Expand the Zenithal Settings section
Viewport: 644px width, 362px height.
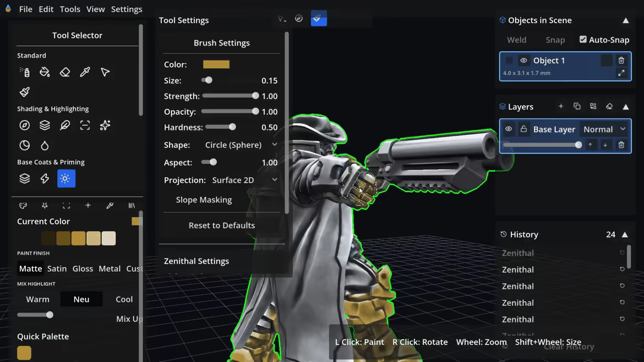pos(197,261)
